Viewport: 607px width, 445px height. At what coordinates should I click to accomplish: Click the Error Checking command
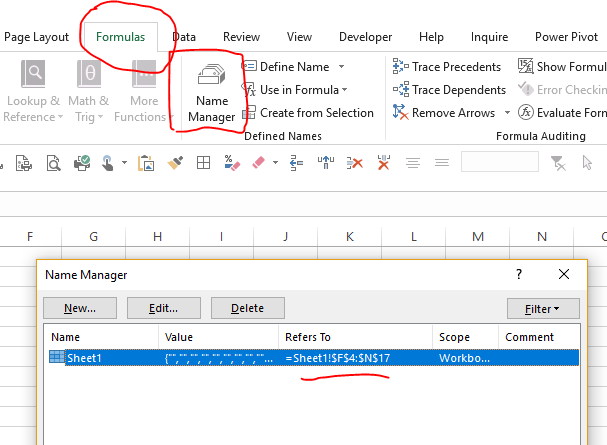[x=562, y=90]
